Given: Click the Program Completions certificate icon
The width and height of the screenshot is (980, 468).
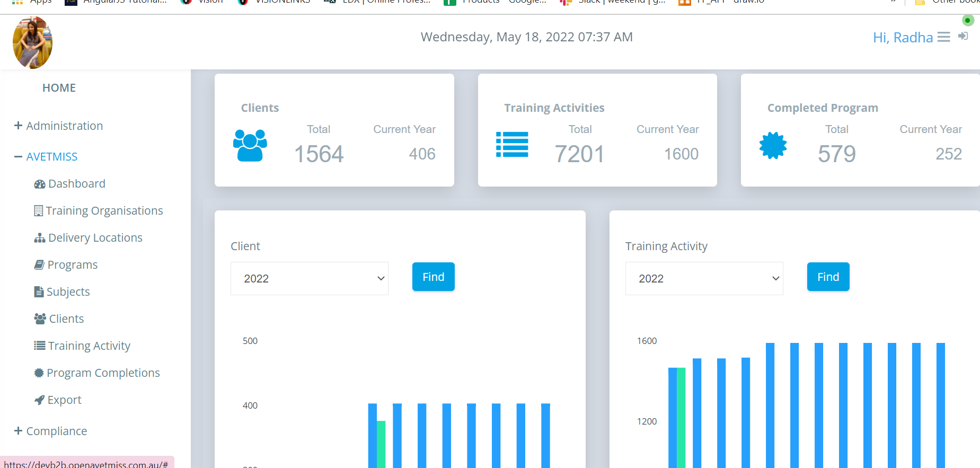Looking at the screenshot, I should tap(39, 373).
